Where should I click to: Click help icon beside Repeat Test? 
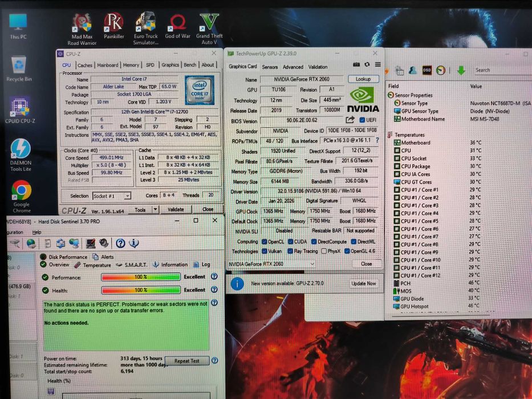click(x=215, y=360)
